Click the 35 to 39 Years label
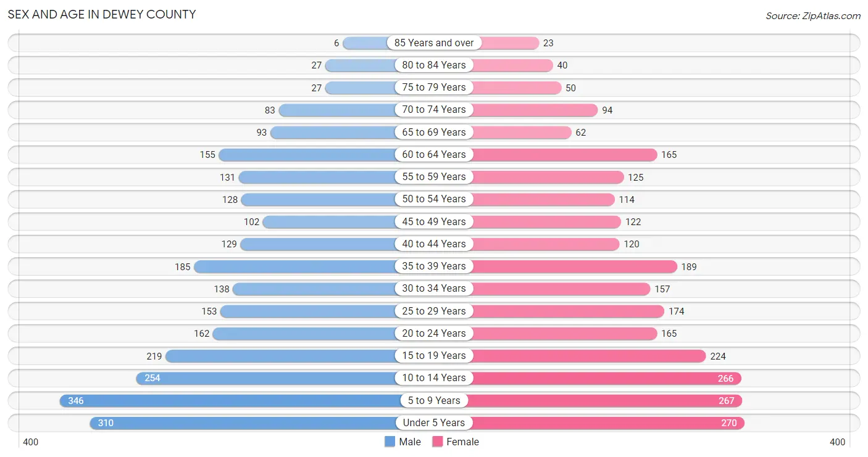Screen dimensions: 868x457 click(434, 266)
